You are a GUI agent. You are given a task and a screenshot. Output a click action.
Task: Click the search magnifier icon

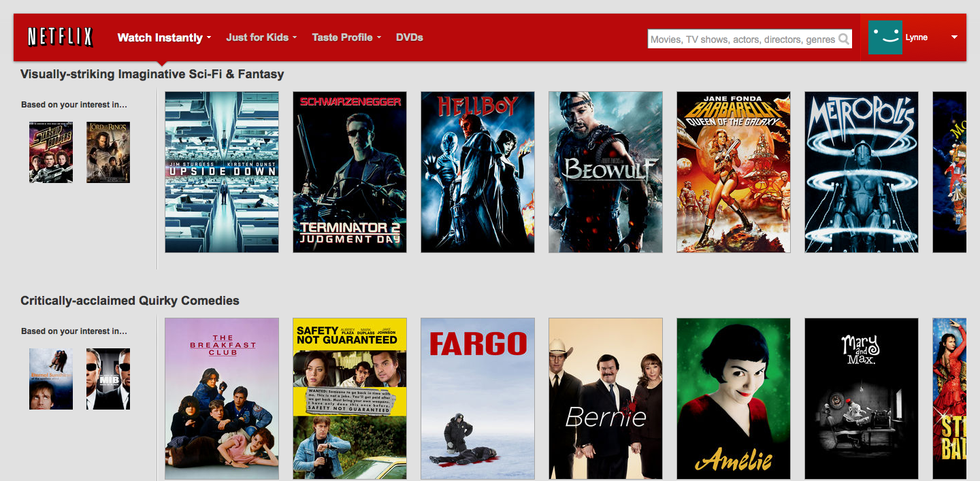(x=844, y=39)
